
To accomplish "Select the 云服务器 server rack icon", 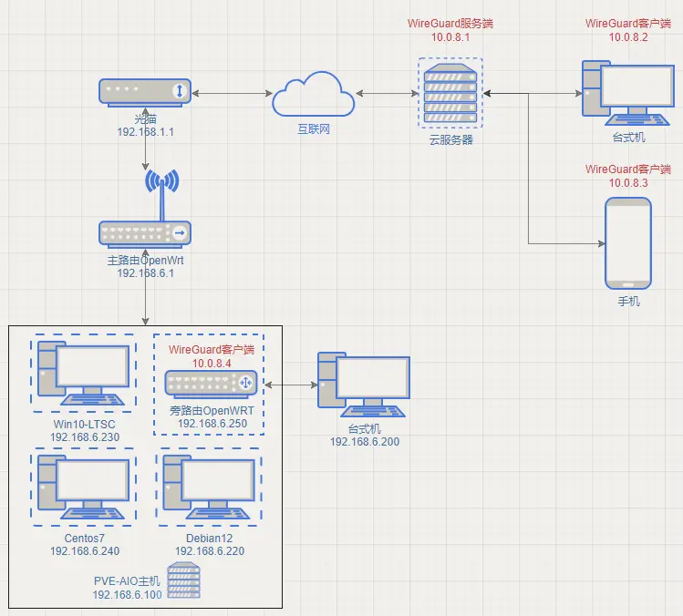I will pos(450,94).
